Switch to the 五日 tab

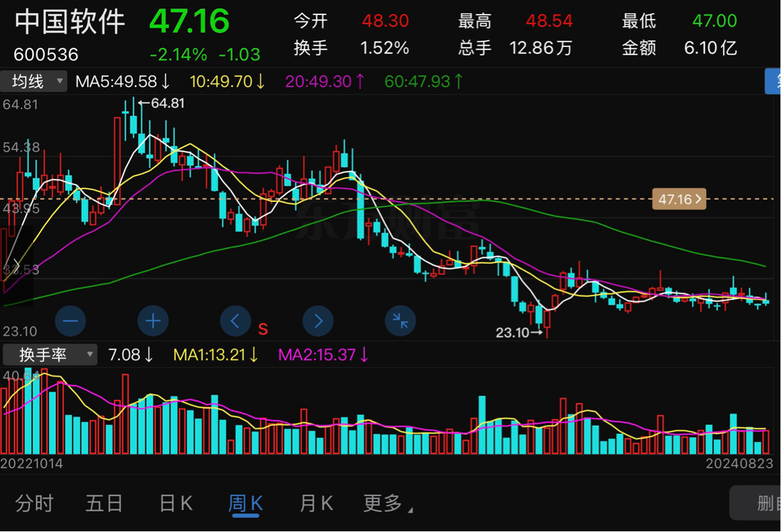pos(104,503)
